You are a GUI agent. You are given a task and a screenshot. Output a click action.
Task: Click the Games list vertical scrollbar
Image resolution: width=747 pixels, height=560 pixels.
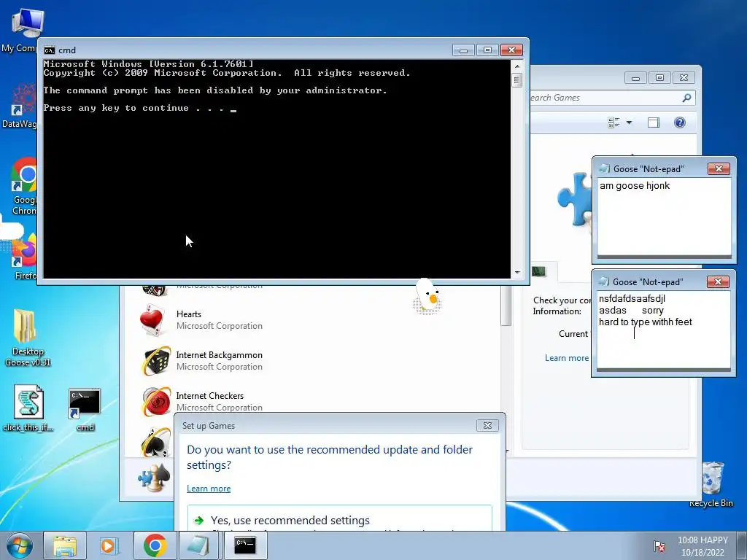[506, 305]
